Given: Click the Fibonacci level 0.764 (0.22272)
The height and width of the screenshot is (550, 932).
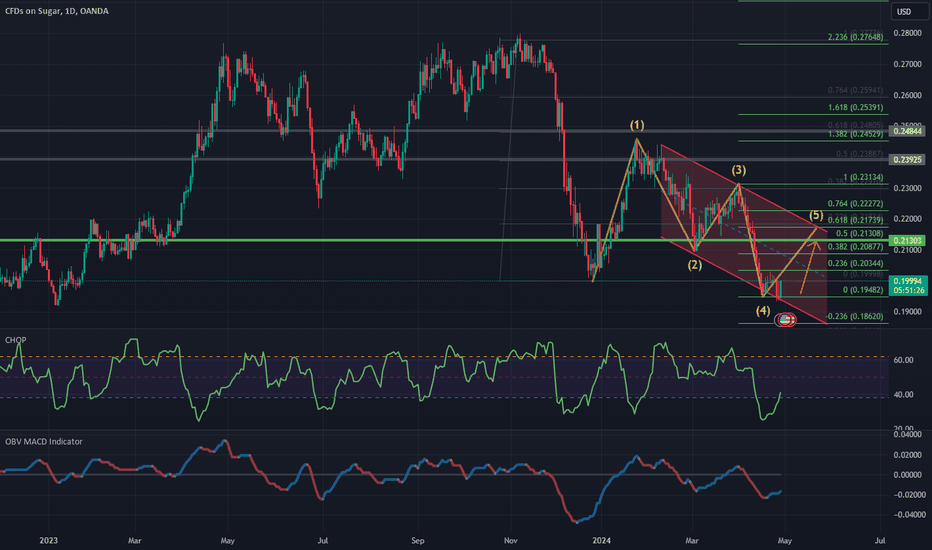Looking at the screenshot, I should pos(855,203).
